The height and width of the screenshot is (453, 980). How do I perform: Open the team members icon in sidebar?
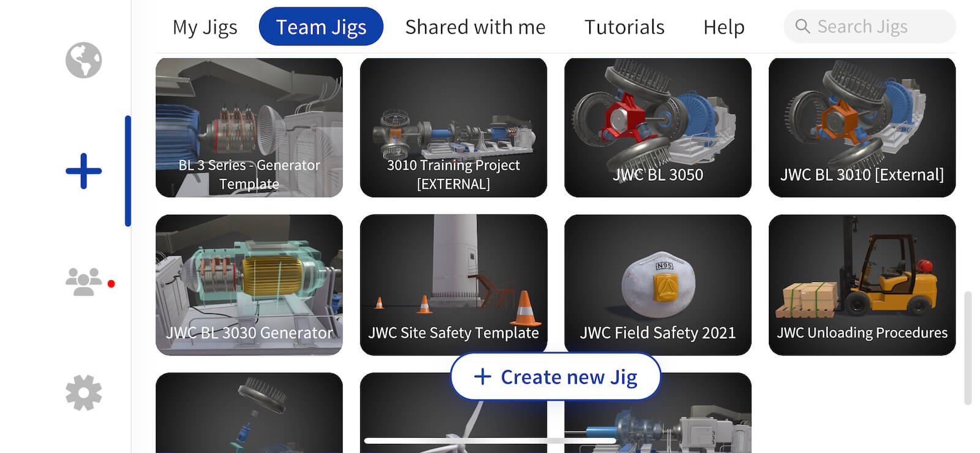coord(84,282)
